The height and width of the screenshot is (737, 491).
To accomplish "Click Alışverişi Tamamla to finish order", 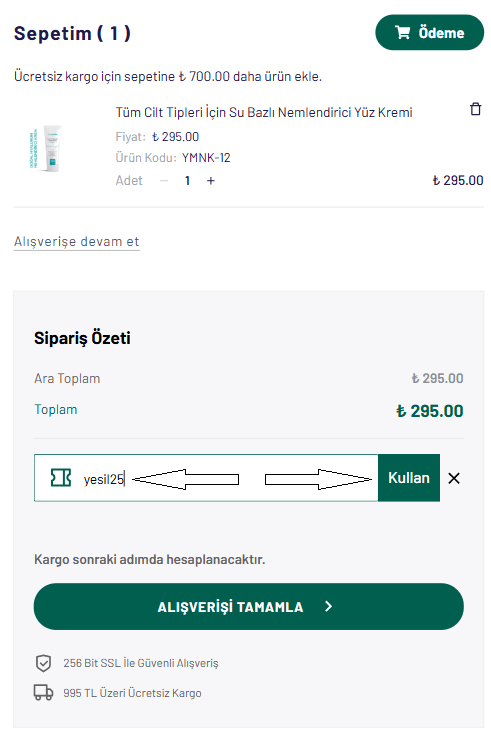I will coord(249,606).
